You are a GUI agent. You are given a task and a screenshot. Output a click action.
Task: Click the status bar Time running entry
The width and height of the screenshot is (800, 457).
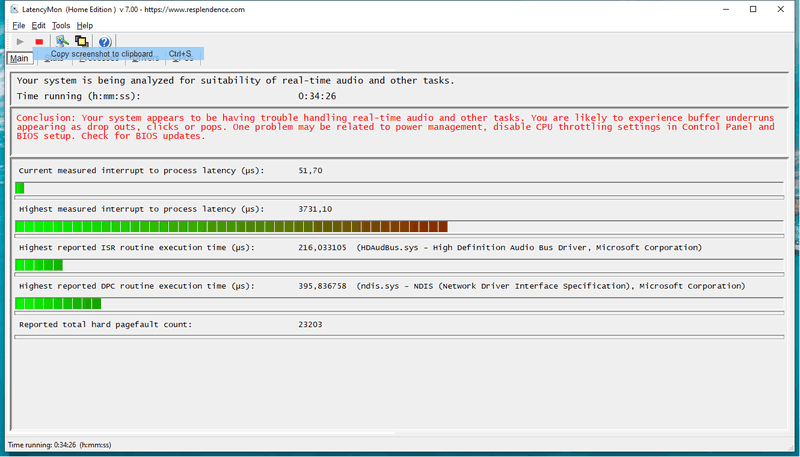tap(59, 445)
